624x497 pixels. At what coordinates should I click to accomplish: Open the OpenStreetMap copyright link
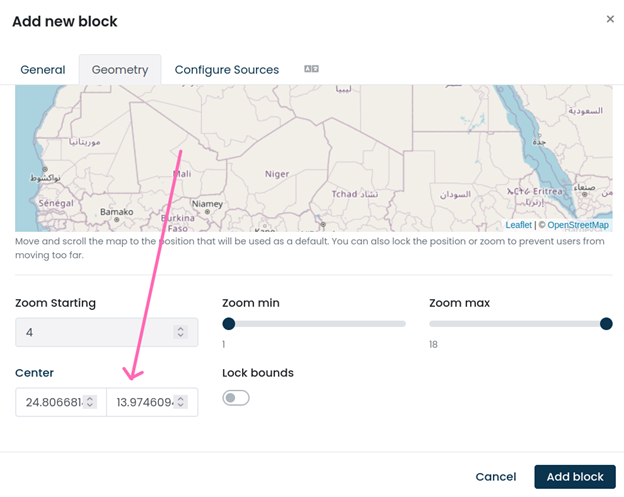tap(577, 225)
